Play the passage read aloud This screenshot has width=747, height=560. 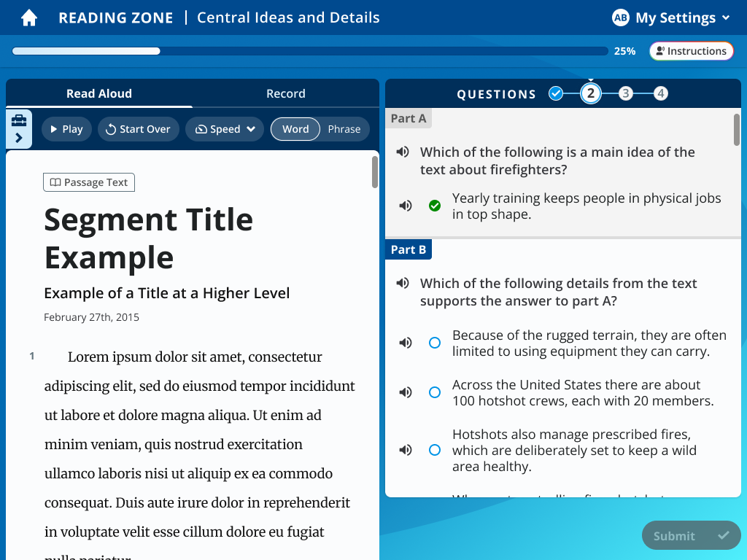pyautogui.click(x=66, y=129)
